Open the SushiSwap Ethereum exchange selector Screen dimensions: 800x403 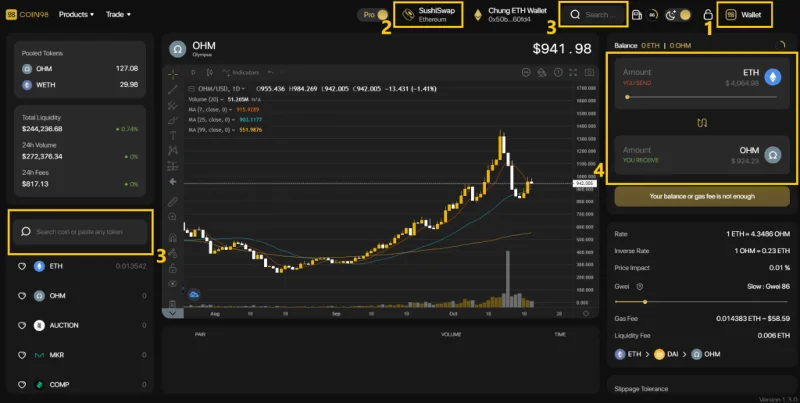coord(429,14)
